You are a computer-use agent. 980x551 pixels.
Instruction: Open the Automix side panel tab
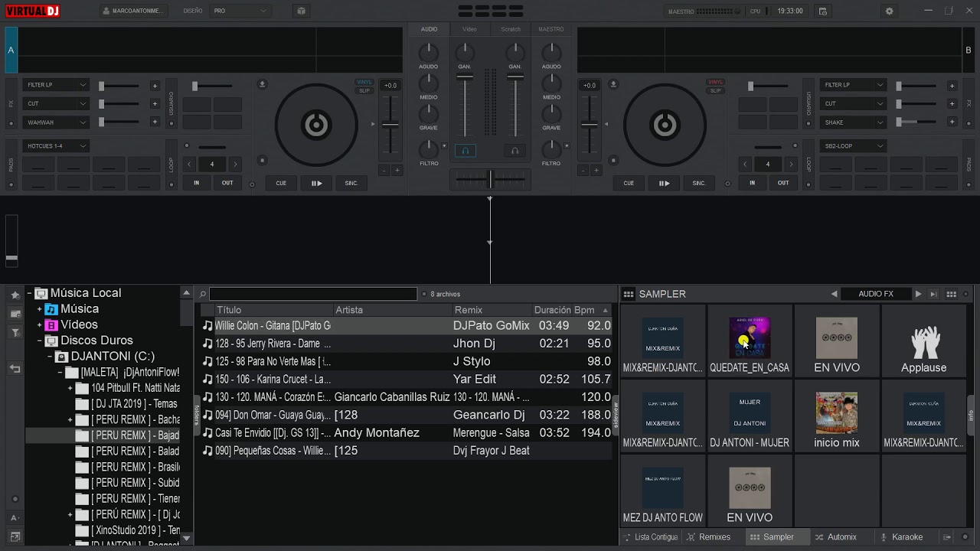coord(835,537)
